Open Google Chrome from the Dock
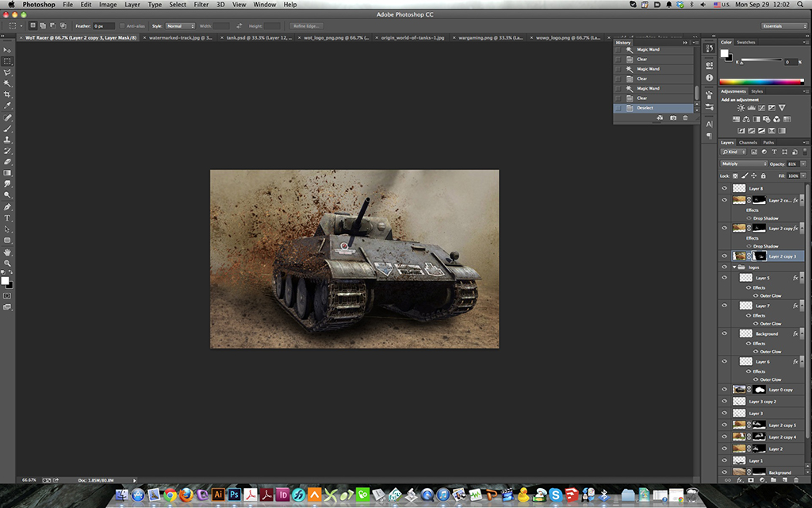 170,495
